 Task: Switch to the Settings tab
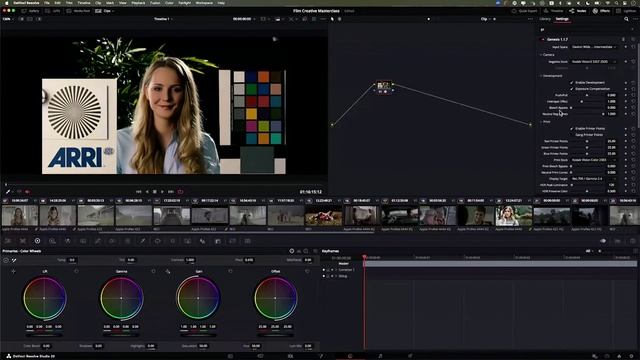[562, 19]
